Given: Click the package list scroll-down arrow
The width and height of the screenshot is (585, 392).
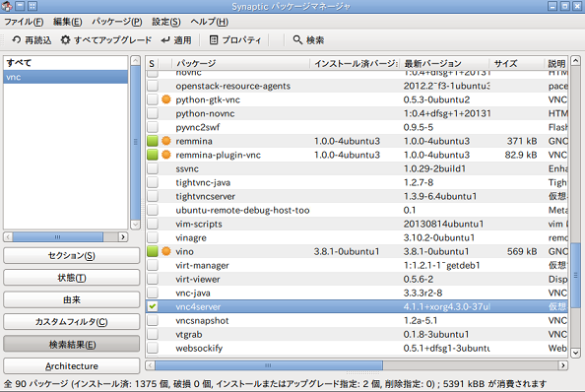Looking at the screenshot, I should tap(576, 353).
